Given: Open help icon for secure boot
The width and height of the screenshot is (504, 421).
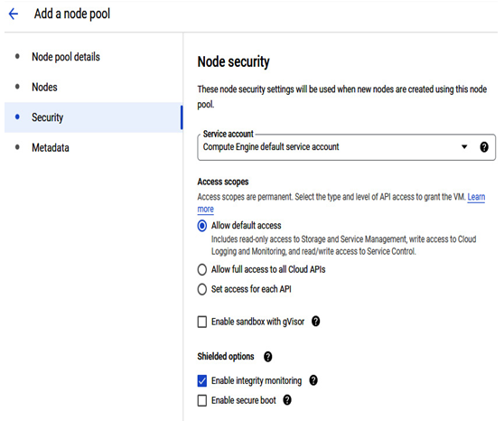Looking at the screenshot, I should [287, 400].
